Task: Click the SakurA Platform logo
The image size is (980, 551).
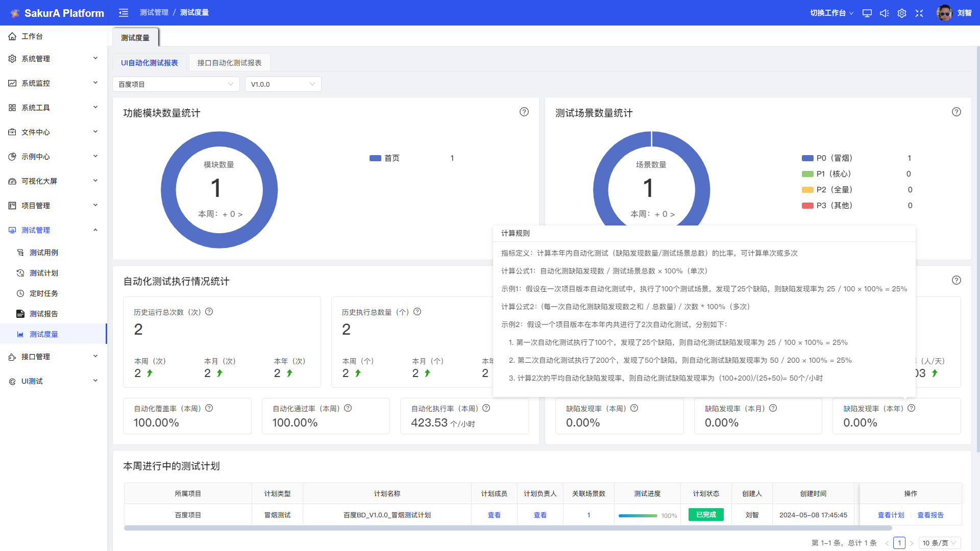Action: coord(57,13)
